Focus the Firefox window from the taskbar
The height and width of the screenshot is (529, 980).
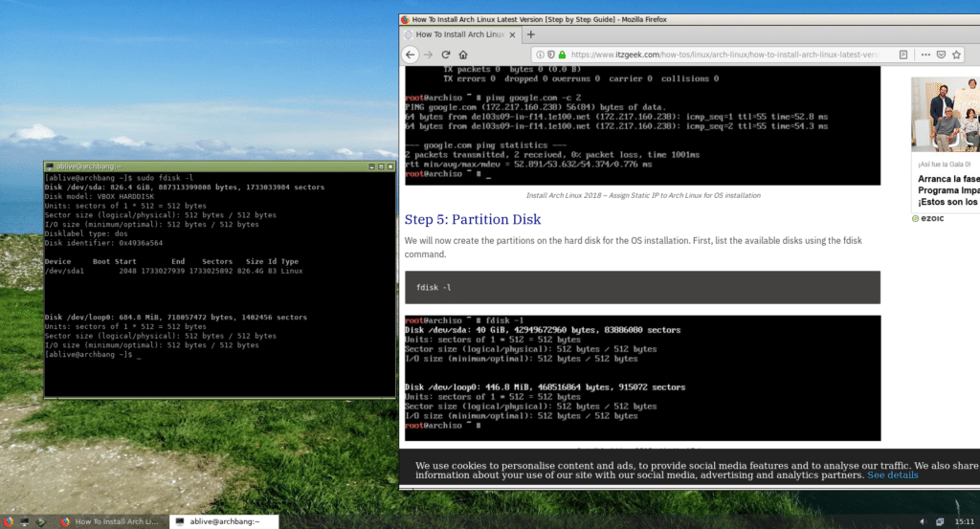pyautogui.click(x=112, y=521)
